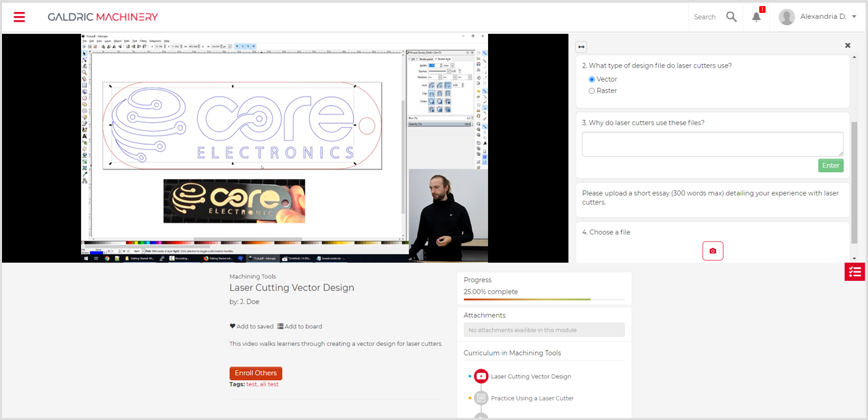Click question text "Why do laser cutters use these files?"
The height and width of the screenshot is (420, 868).
(643, 123)
